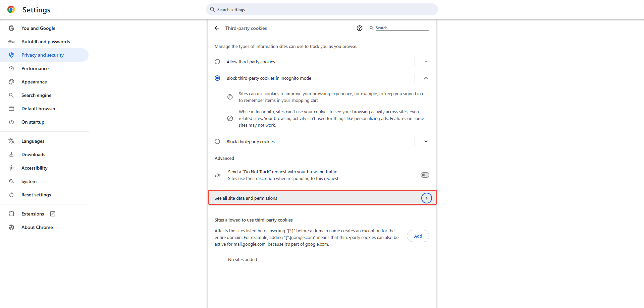Expand the Block third-party cookies details

pos(425,141)
